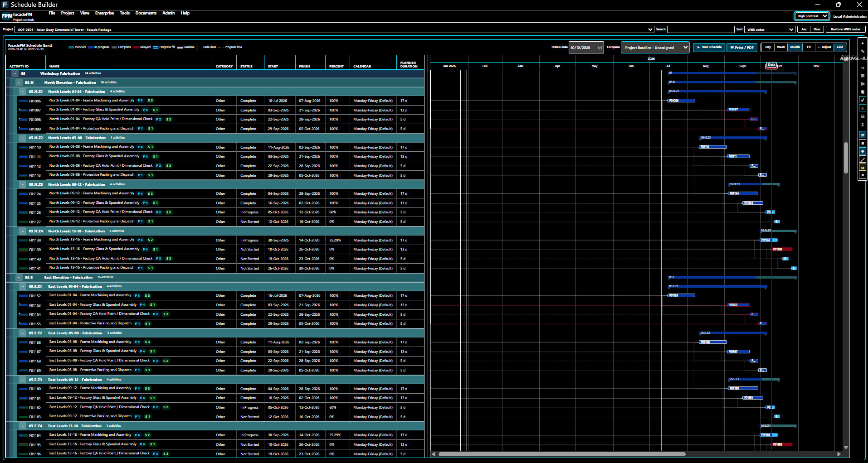Click the redo curved-arrow icon in right toolbar
Viewport: 868px width, 463px height.
click(x=863, y=68)
